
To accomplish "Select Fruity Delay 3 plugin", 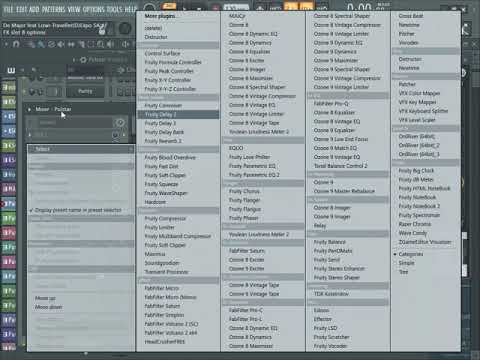I will coord(160,123).
